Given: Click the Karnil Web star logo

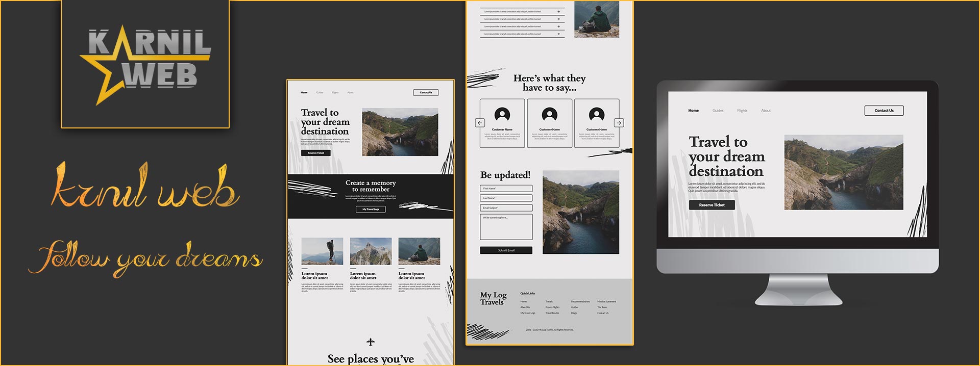Looking at the screenshot, I should pyautogui.click(x=145, y=64).
